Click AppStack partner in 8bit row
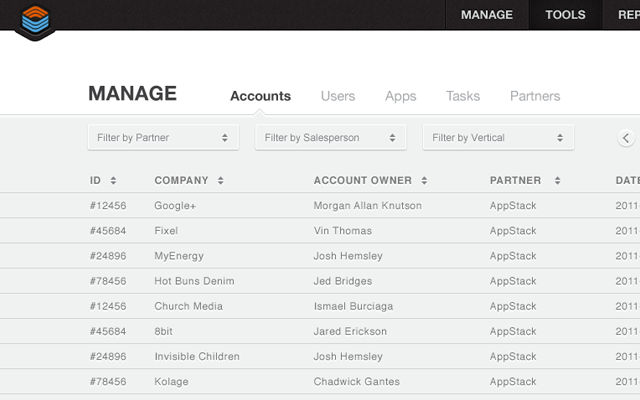Viewport: 640px width, 400px height. pos(513,331)
